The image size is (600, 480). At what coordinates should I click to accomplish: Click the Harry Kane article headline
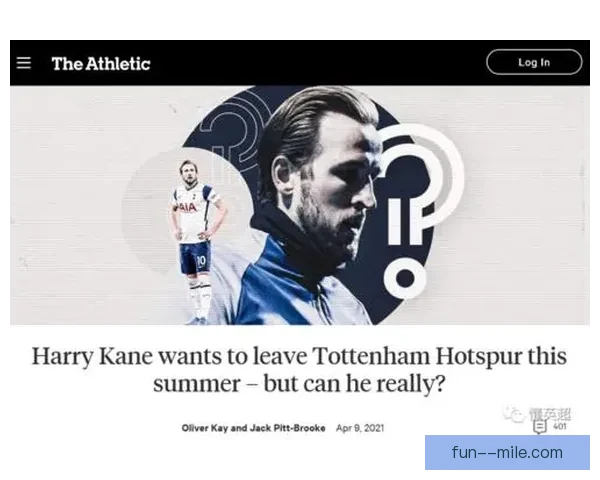299,370
